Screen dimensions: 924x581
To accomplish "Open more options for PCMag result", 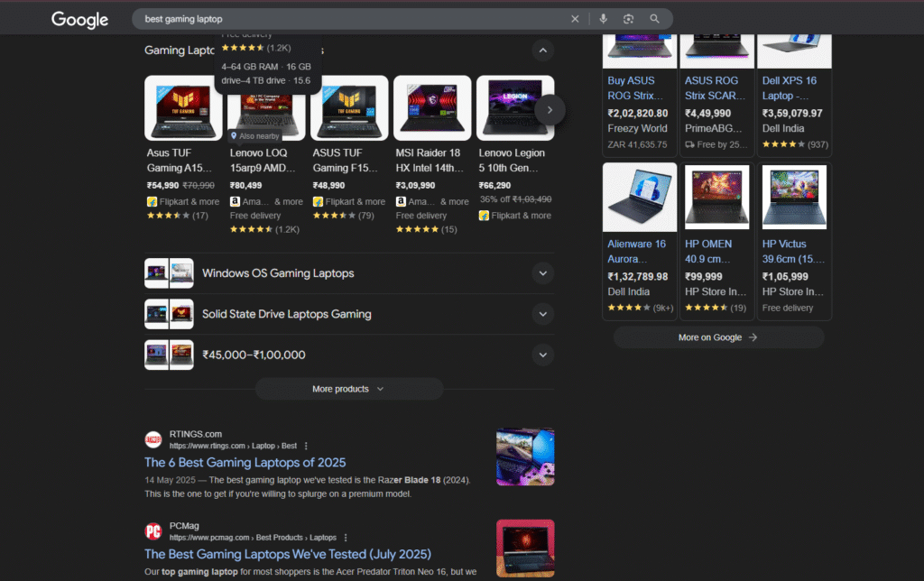I will (346, 538).
